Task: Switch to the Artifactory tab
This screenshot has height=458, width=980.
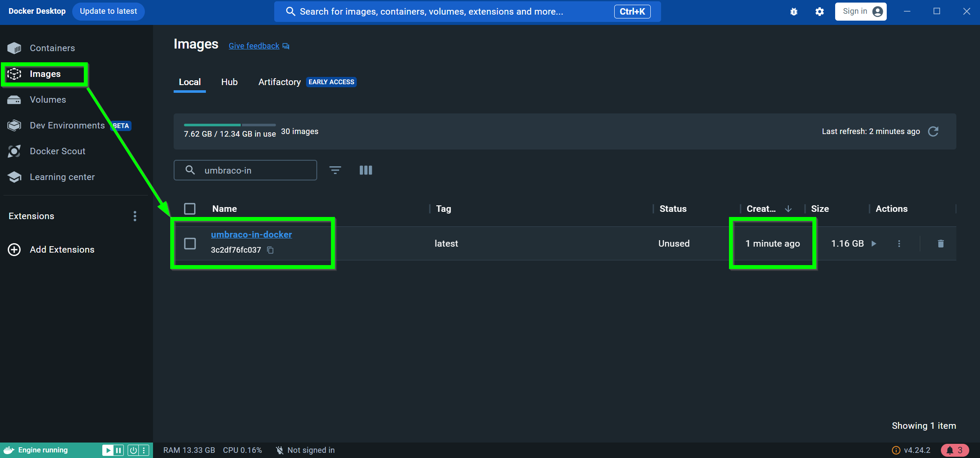Action: coord(279,82)
